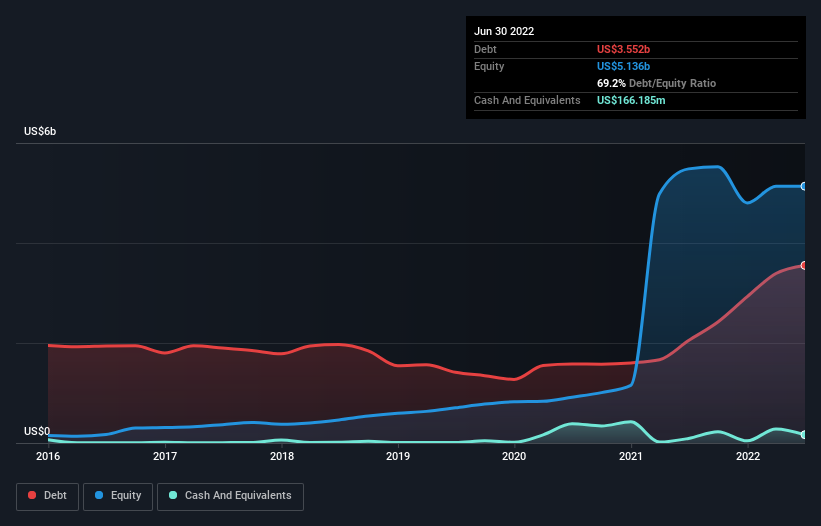Select the 2019 x-axis label
The width and height of the screenshot is (821, 526).
coord(398,456)
